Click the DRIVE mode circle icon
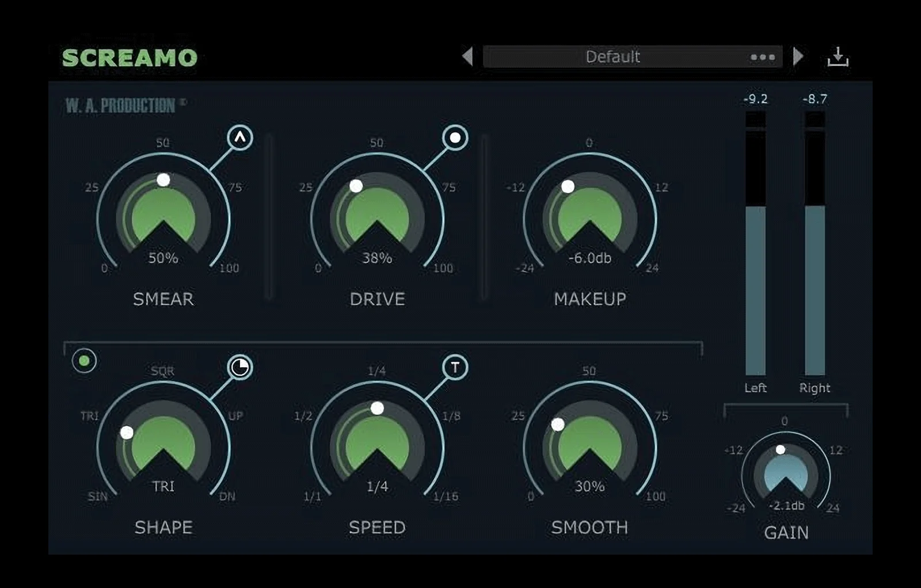Viewport: 921px width, 588px height. pos(455,138)
